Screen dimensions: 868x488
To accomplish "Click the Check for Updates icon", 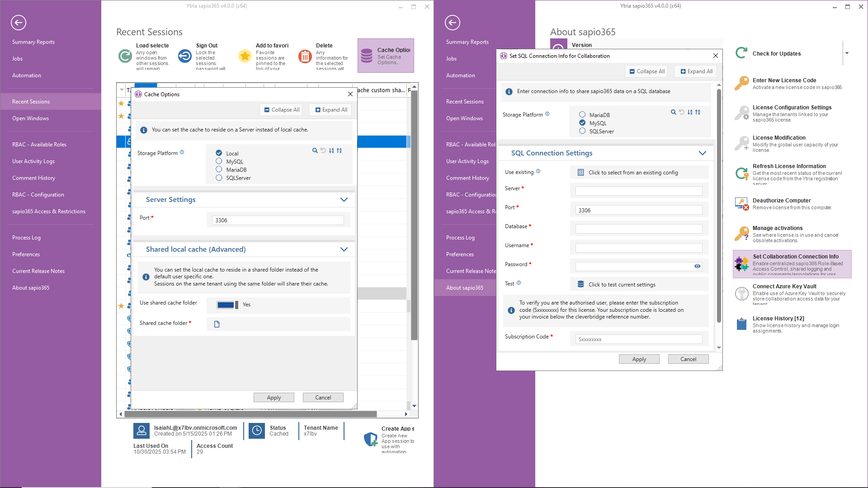I will (x=741, y=53).
